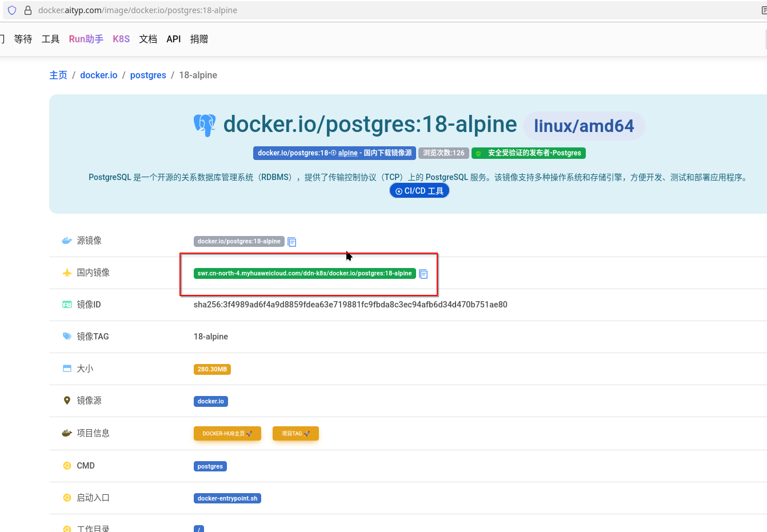Open the DOCKER-HUB主页 button
The image size is (767, 532).
(227, 434)
